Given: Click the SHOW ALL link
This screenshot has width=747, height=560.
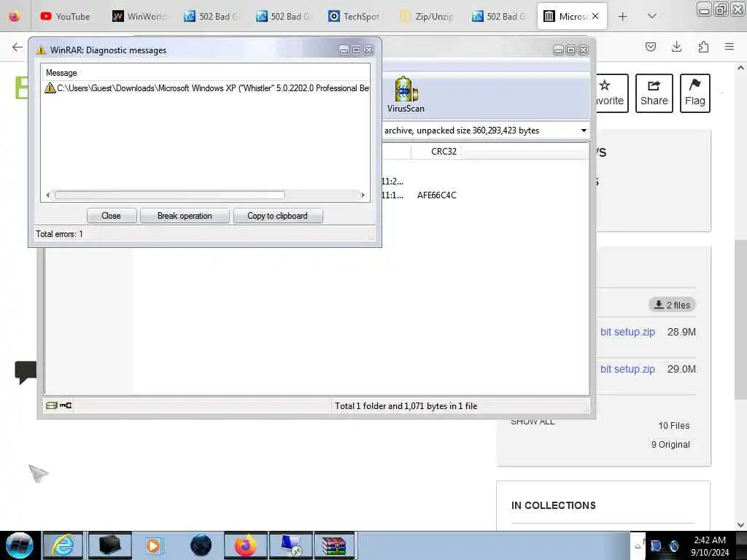Looking at the screenshot, I should tap(532, 422).
